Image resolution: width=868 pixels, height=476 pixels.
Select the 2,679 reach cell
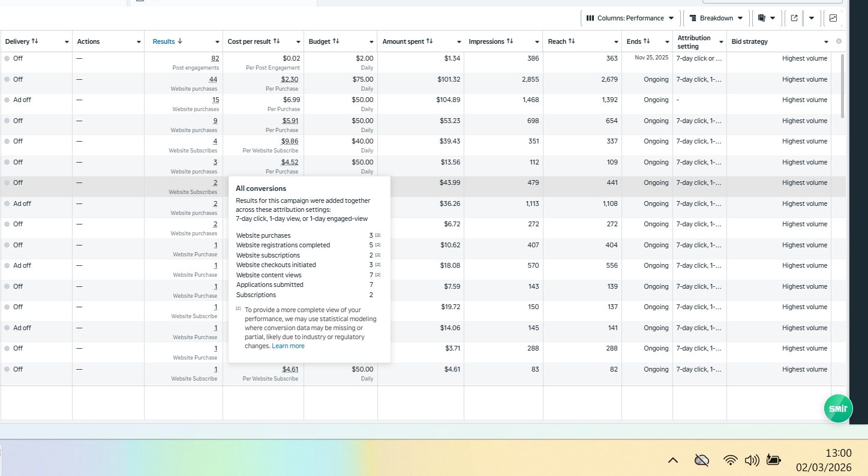point(582,83)
